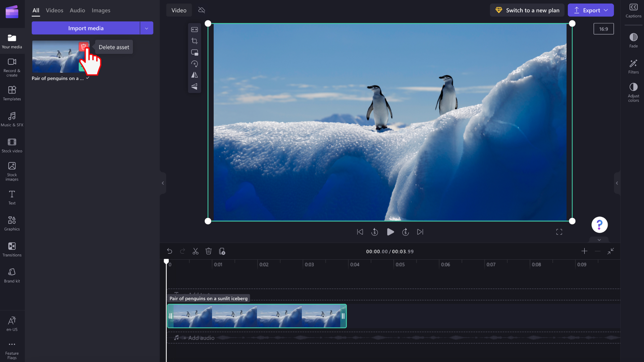The width and height of the screenshot is (644, 362).
Task: Click the redo icon in toolbar
Action: [x=182, y=251]
